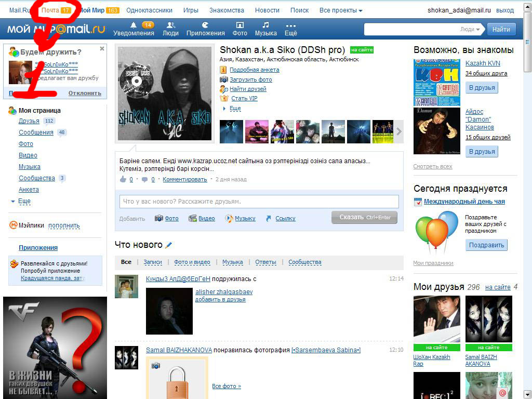
Task: Open the Приложения icon in header
Action: pyautogui.click(x=205, y=25)
